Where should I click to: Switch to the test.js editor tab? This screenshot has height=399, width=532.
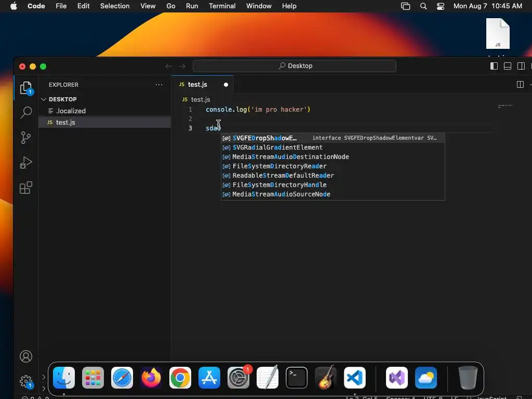click(x=197, y=85)
